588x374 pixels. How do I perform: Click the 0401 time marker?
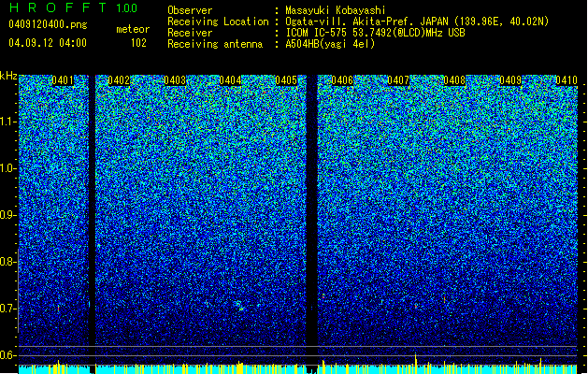[x=63, y=80]
